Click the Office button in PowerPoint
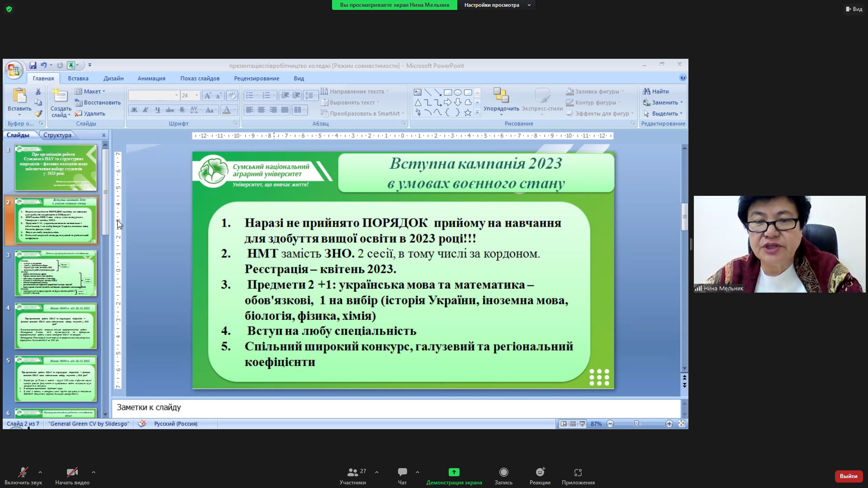Screen dimensions: 868x488 pyautogui.click(x=14, y=70)
